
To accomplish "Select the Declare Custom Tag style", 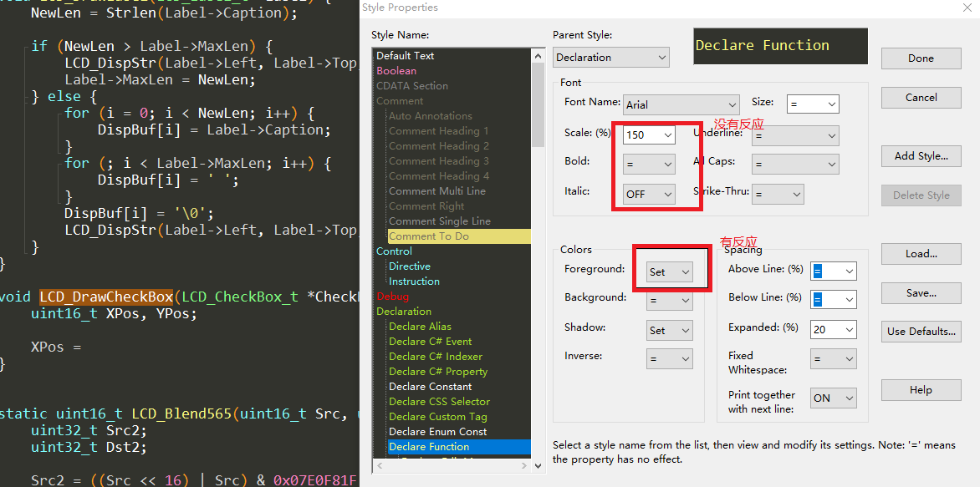I will click(x=437, y=417).
